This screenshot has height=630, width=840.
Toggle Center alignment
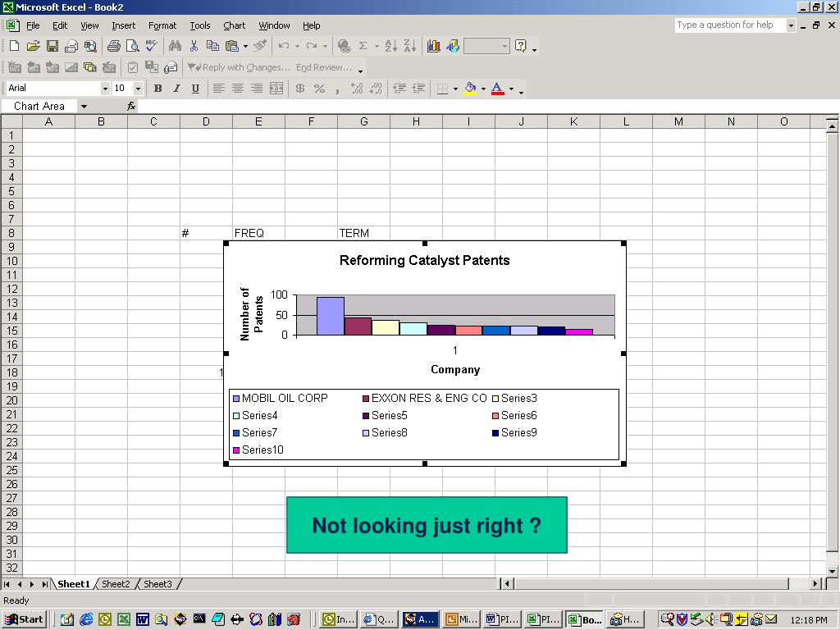237,89
